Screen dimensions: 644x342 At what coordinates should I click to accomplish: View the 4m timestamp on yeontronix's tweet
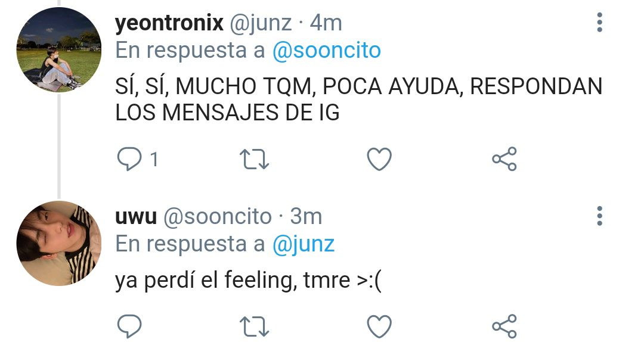click(x=326, y=23)
